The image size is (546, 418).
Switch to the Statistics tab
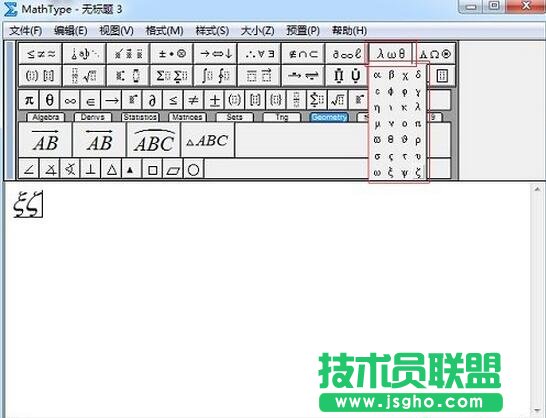(140, 117)
